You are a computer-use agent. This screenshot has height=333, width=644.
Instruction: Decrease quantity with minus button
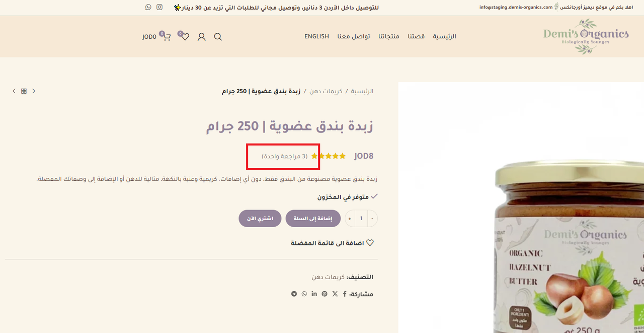pos(372,219)
